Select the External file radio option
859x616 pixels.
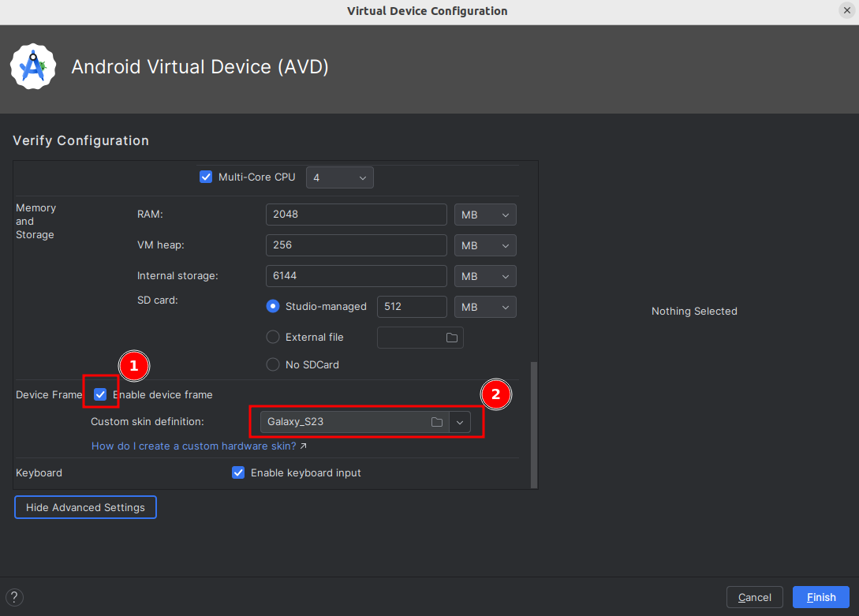(x=273, y=337)
